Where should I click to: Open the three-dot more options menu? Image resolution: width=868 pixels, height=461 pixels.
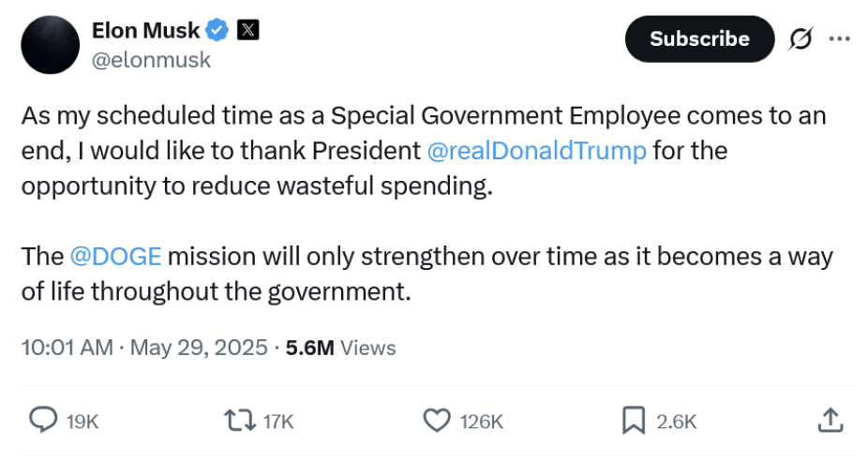click(x=840, y=38)
